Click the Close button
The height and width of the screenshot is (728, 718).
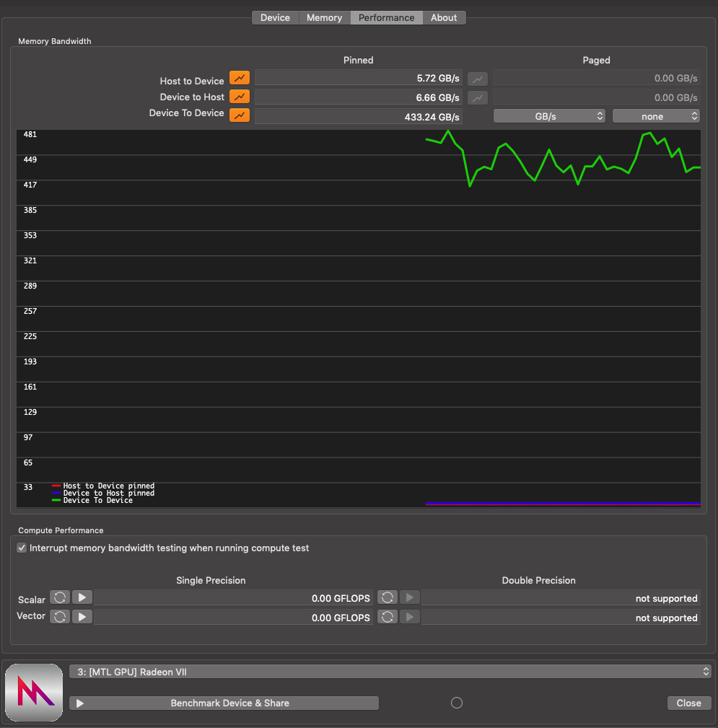pyautogui.click(x=688, y=703)
